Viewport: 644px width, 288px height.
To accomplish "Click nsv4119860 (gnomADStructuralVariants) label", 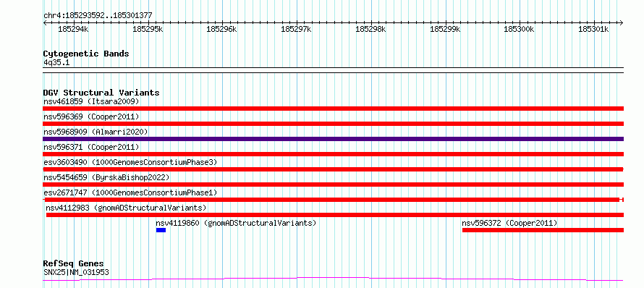I will pyautogui.click(x=236, y=223).
